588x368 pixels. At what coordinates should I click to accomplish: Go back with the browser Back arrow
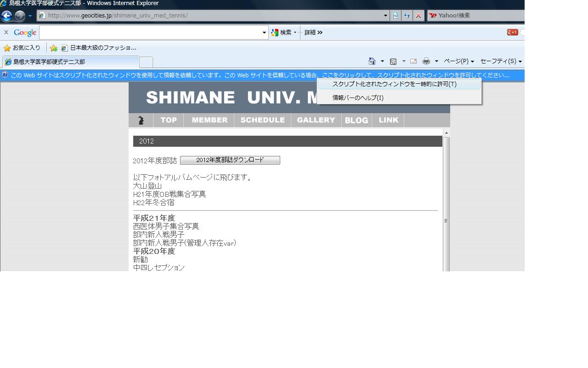click(x=6, y=16)
